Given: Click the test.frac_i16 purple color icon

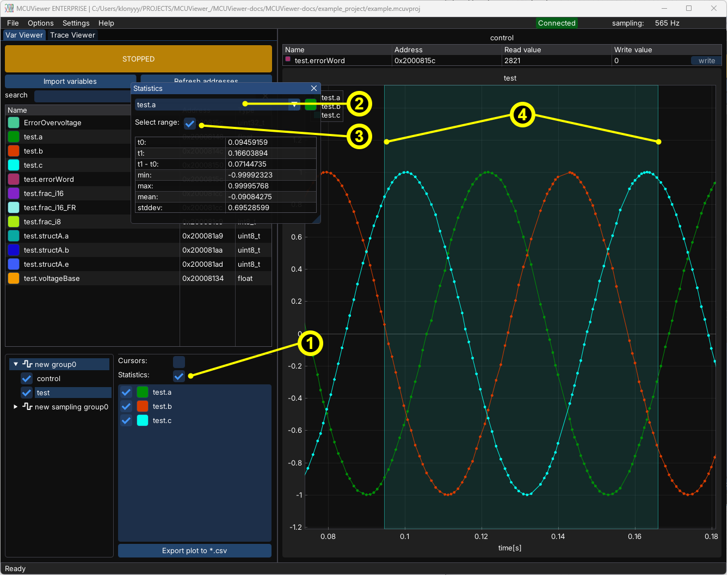Looking at the screenshot, I should (14, 193).
